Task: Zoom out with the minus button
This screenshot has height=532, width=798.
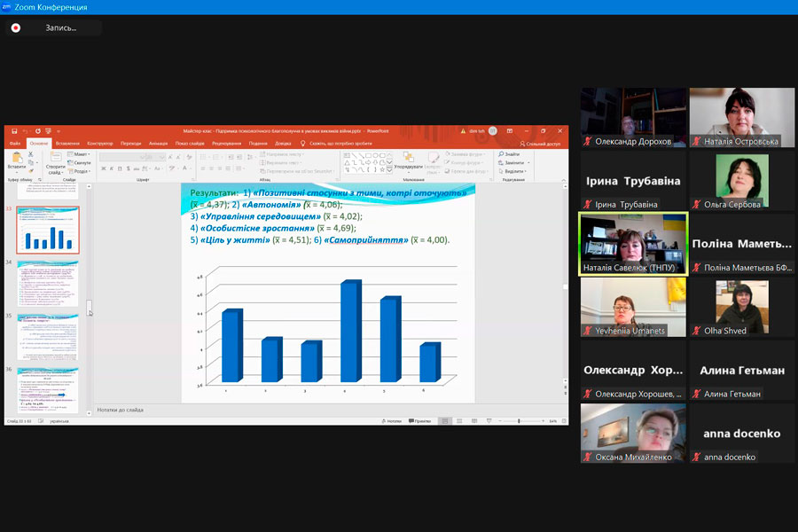Action: pos(500,421)
